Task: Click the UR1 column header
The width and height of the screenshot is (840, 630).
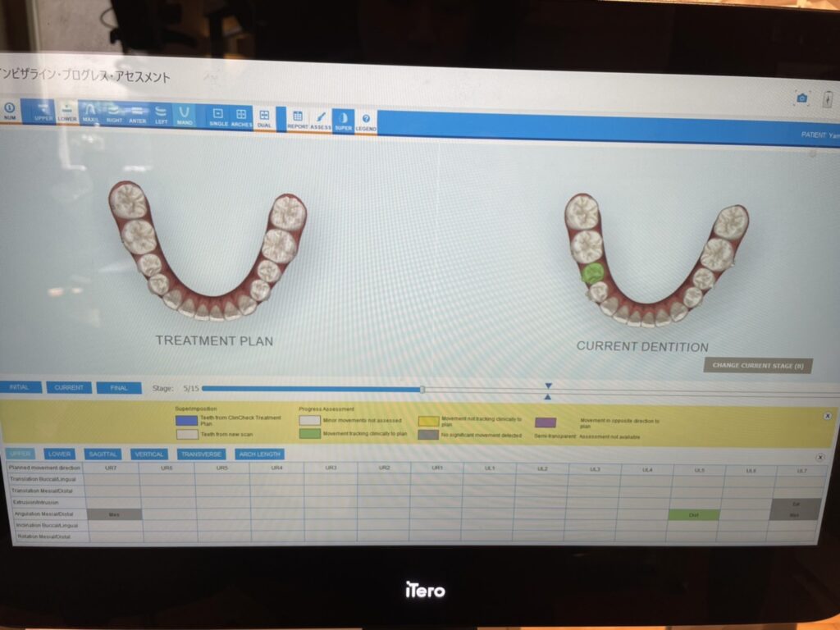Action: [x=437, y=468]
